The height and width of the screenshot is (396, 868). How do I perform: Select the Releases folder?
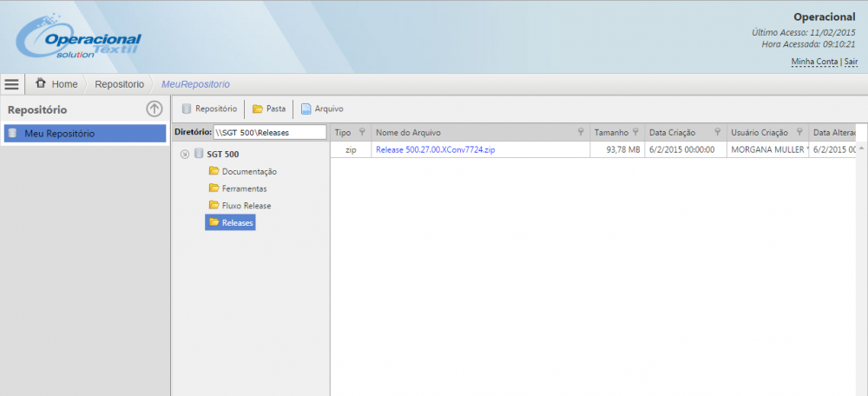coord(237,223)
